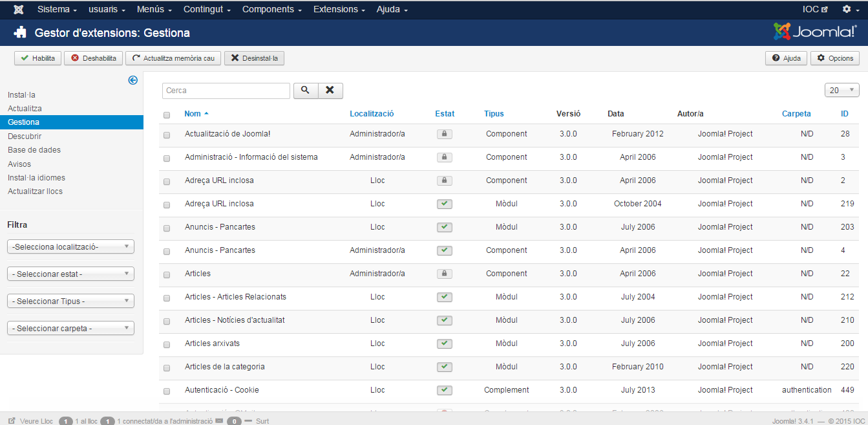Open Actualitzar llocs in the sidebar

click(35, 191)
